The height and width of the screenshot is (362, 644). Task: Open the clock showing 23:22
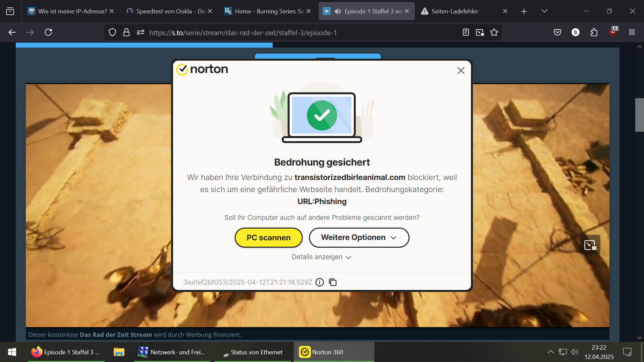click(599, 352)
